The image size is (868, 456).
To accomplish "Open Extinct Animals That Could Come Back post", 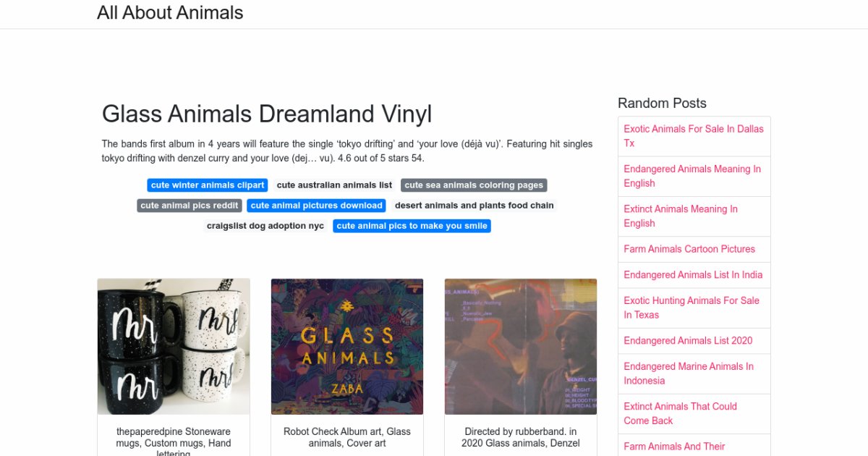I will point(680,413).
